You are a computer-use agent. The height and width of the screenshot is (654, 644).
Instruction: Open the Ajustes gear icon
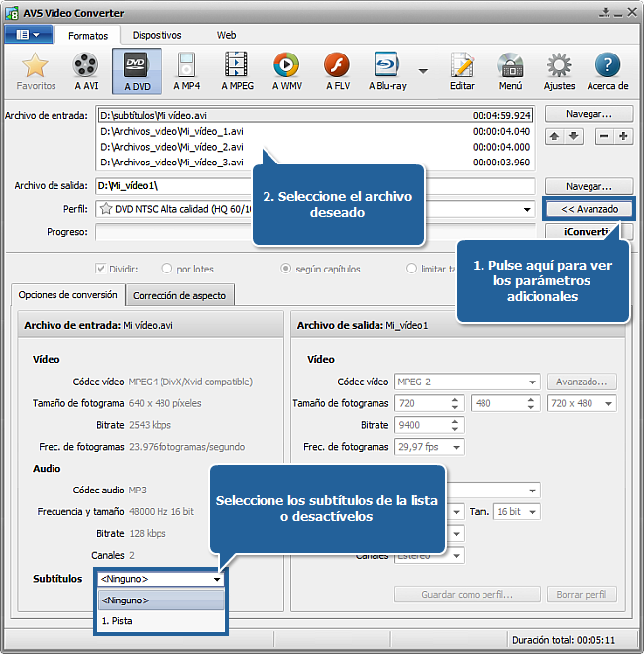click(x=559, y=69)
